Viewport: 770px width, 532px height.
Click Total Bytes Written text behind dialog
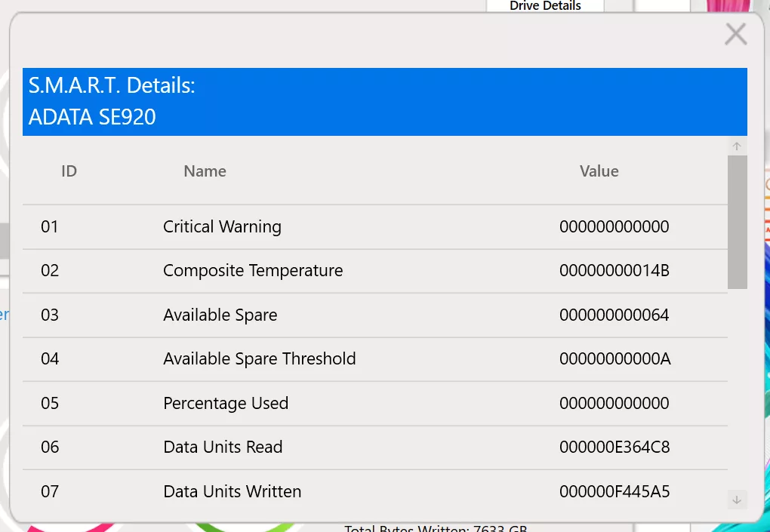click(436, 528)
